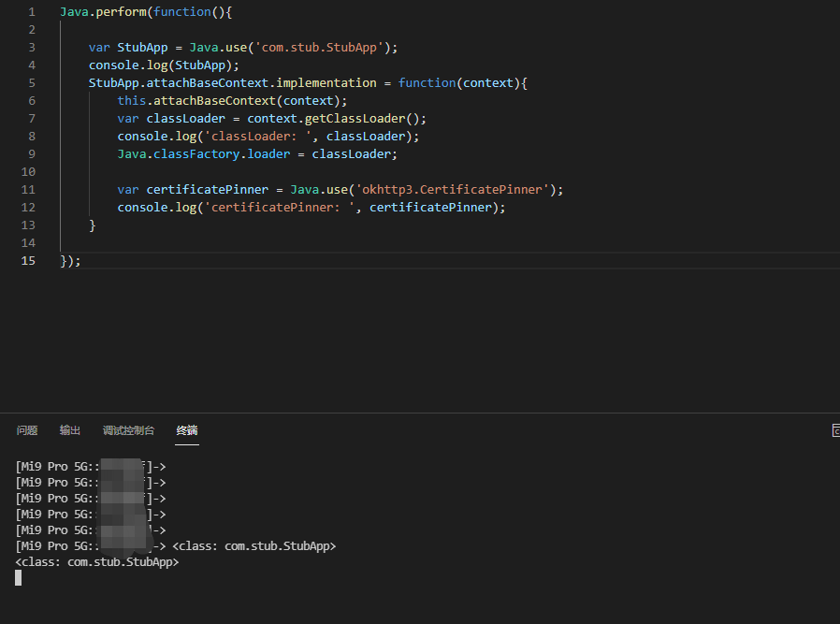Click Java.perform on line 1
Viewport: 840px width, 624px height.
coord(103,12)
